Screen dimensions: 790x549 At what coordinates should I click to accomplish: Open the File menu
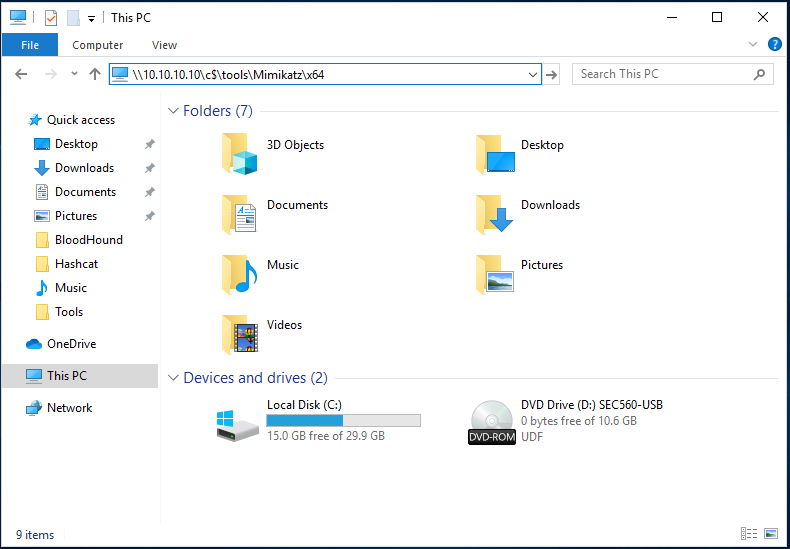point(30,45)
